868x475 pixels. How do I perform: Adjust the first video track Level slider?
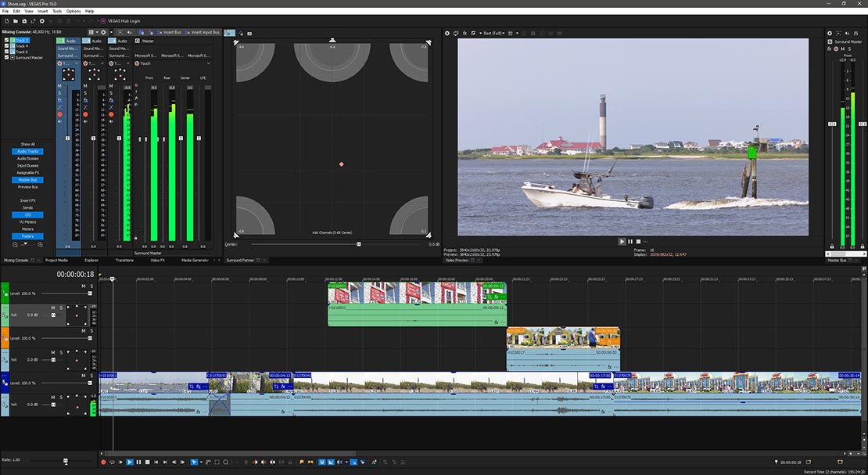(89, 293)
